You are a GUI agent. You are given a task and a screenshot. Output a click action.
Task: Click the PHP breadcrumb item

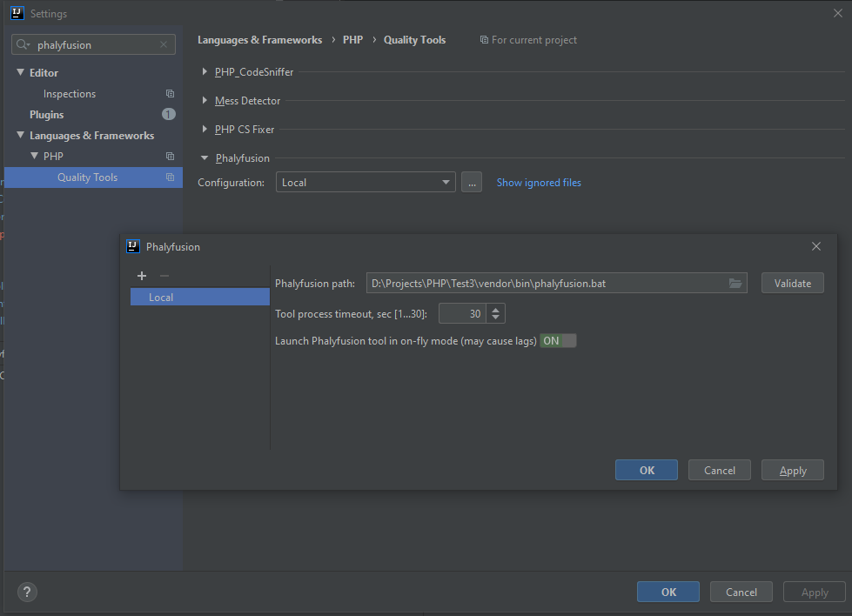click(352, 40)
